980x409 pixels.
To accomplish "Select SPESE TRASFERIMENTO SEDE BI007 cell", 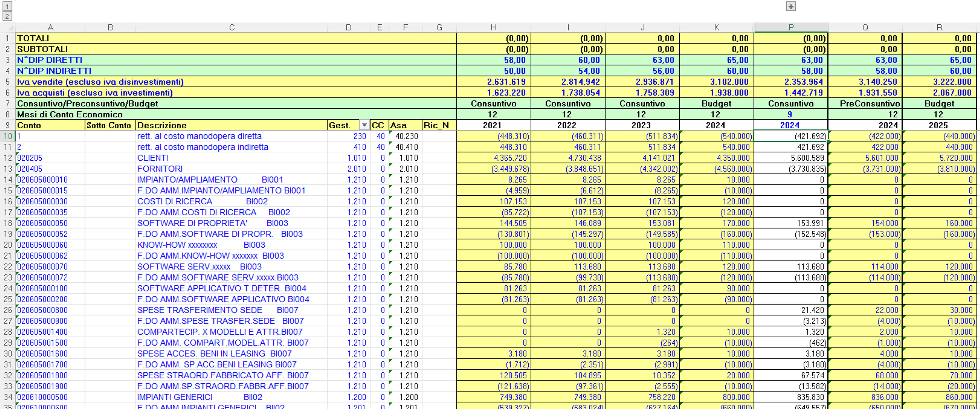I will [232, 311].
